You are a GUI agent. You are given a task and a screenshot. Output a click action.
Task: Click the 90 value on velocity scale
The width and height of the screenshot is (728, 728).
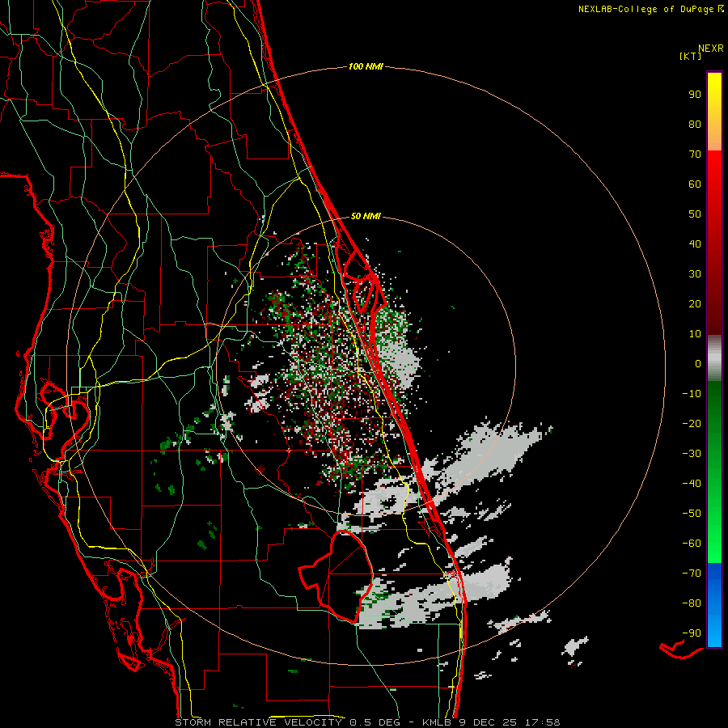coord(695,95)
